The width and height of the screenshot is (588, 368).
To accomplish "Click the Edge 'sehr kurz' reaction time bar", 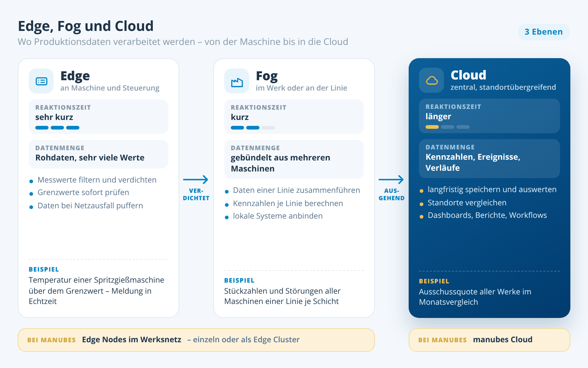I will (57, 128).
